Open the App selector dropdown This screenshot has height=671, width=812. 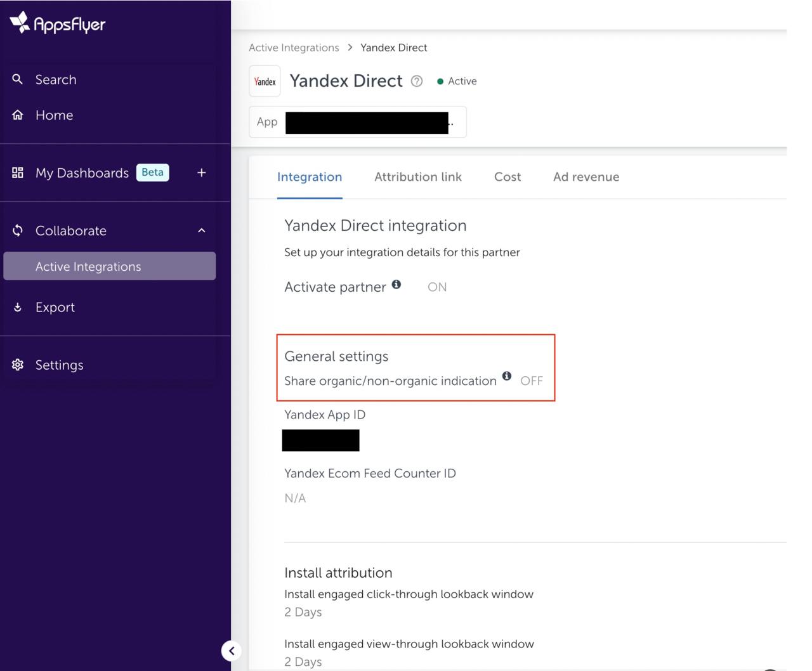[x=357, y=122]
